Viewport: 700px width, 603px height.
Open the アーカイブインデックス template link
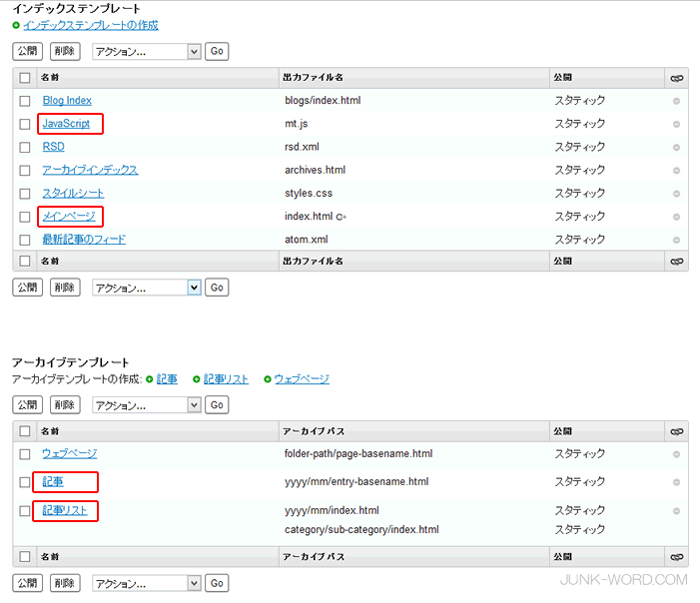(x=90, y=170)
